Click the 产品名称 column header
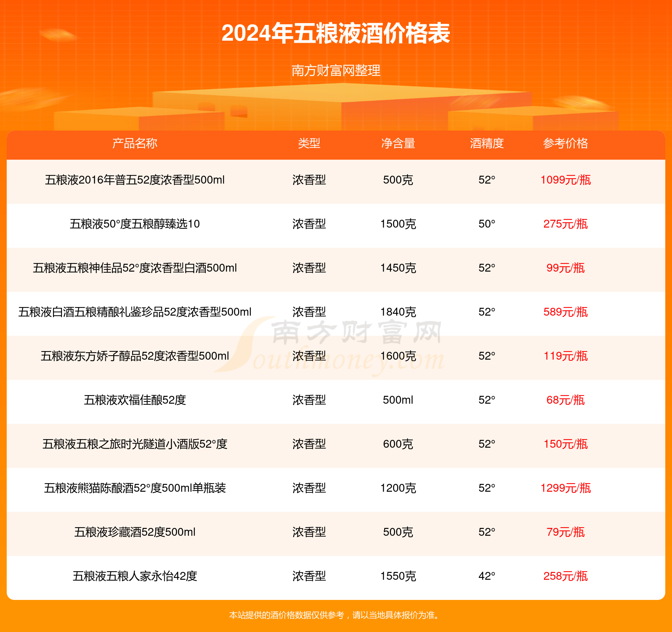This screenshot has width=672, height=632. tap(135, 143)
